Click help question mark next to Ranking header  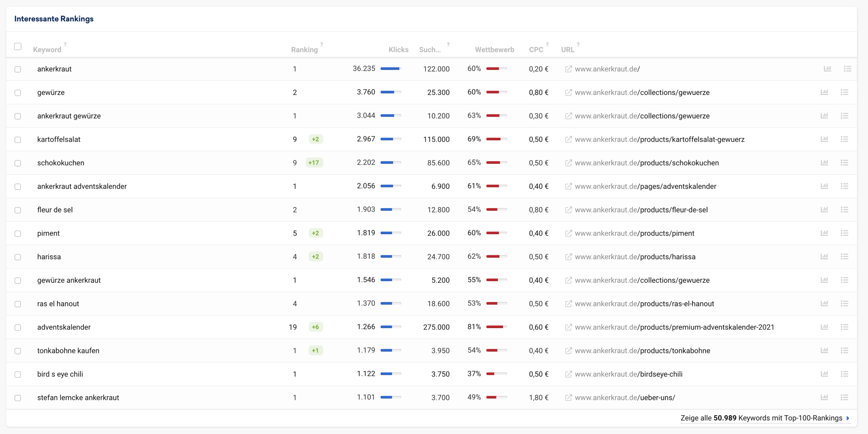click(321, 44)
